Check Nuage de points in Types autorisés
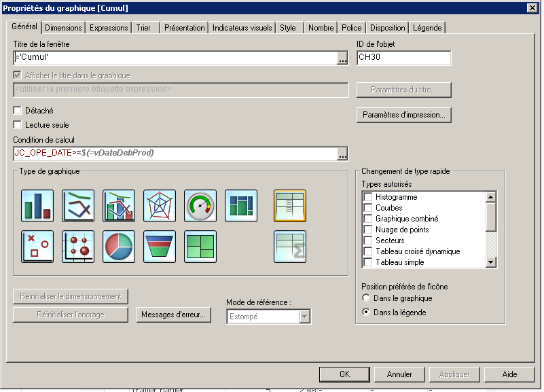544x392 pixels. pyautogui.click(x=368, y=230)
